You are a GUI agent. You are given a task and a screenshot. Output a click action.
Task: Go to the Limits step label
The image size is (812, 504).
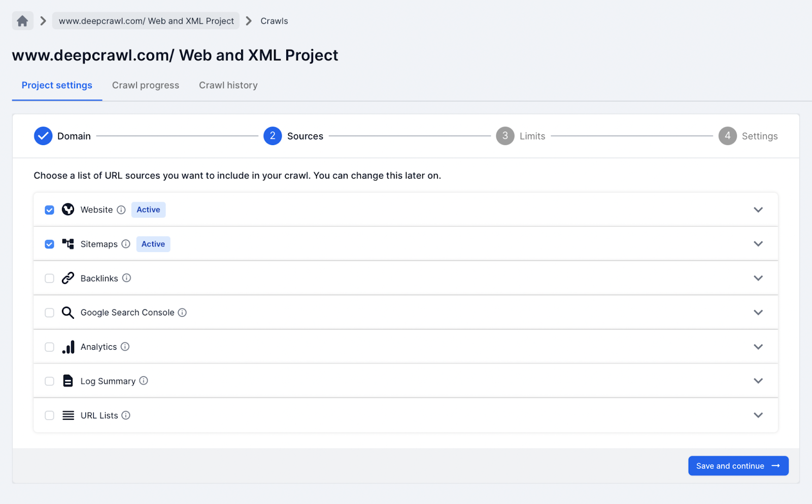[x=532, y=136]
